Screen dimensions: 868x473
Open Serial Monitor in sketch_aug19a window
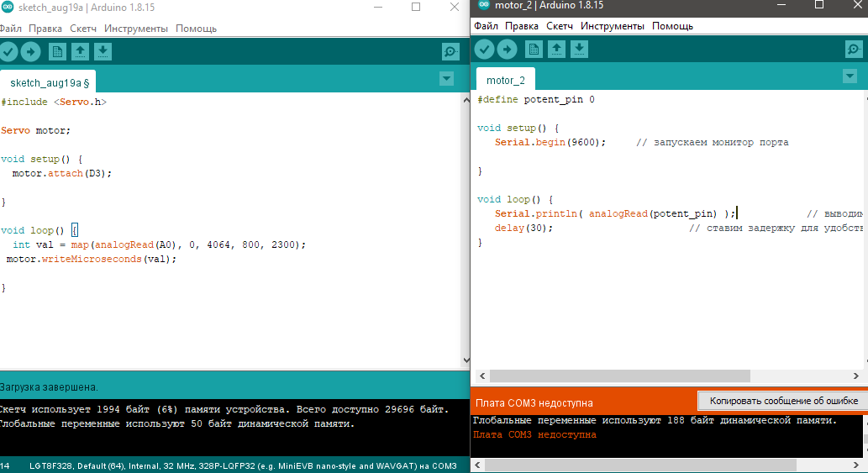click(x=451, y=52)
